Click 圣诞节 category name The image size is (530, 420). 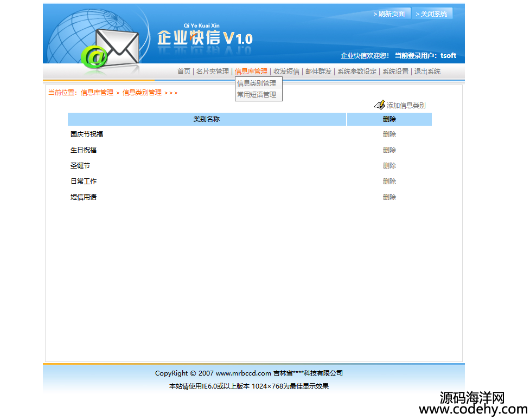80,166
